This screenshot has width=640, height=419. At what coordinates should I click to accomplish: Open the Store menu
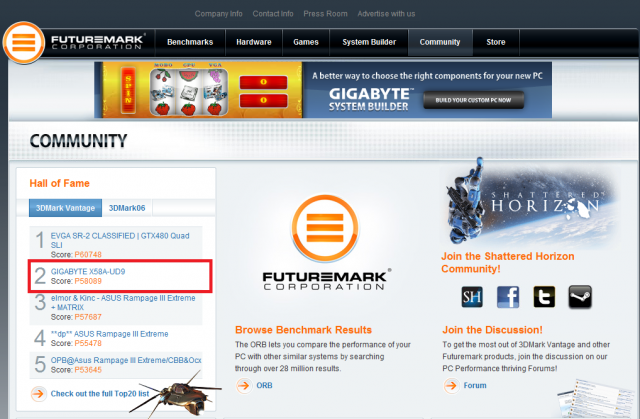pyautogui.click(x=496, y=42)
